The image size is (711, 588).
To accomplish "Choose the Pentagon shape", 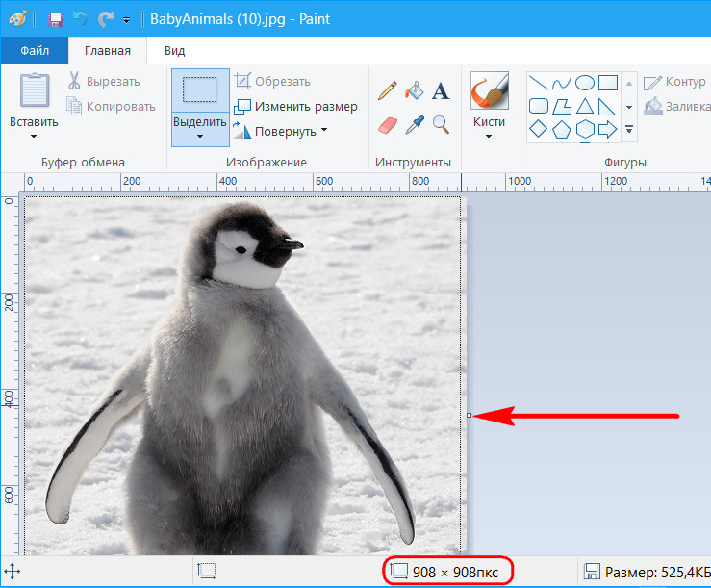I will pyautogui.click(x=561, y=129).
